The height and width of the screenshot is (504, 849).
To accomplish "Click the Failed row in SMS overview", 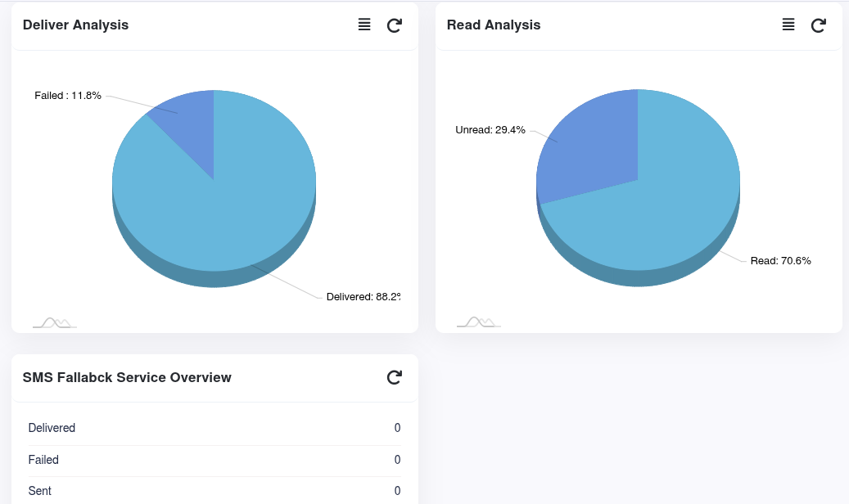I will (x=215, y=460).
